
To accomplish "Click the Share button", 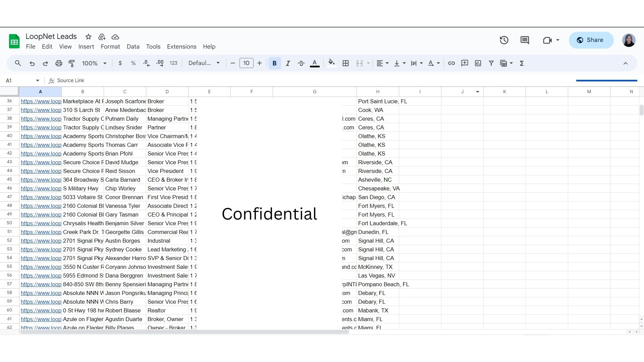I will click(x=591, y=40).
